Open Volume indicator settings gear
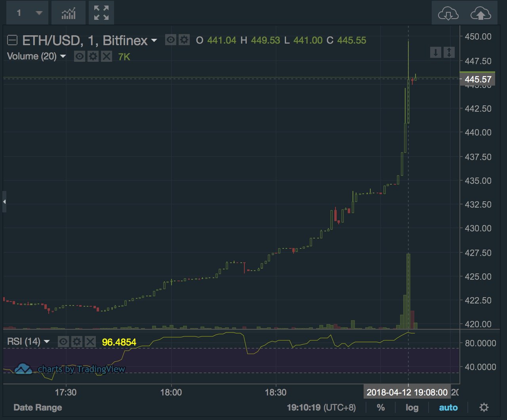The image size is (507, 420). pyautogui.click(x=93, y=56)
